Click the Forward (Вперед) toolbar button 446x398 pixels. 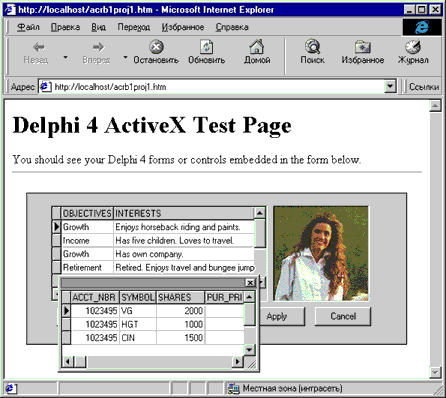96,53
